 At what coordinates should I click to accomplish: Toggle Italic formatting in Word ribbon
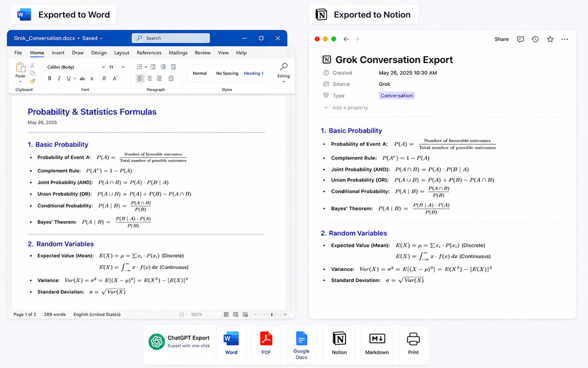[59, 78]
